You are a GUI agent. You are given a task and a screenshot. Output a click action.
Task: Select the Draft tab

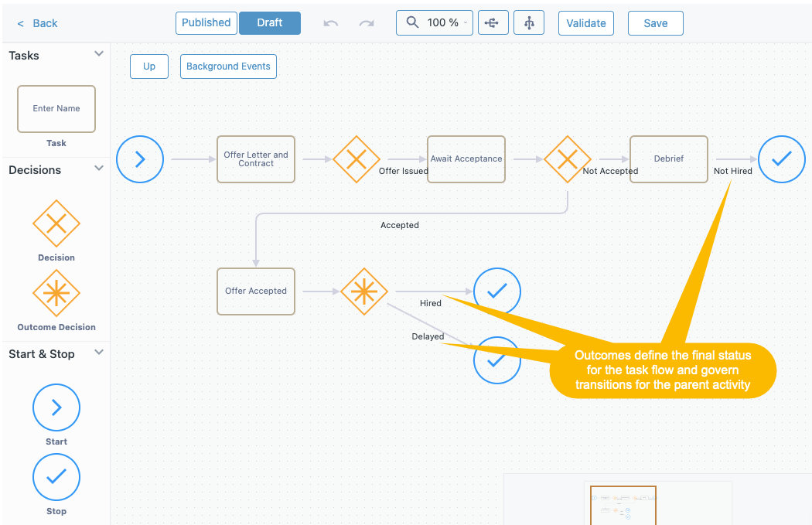tap(269, 22)
